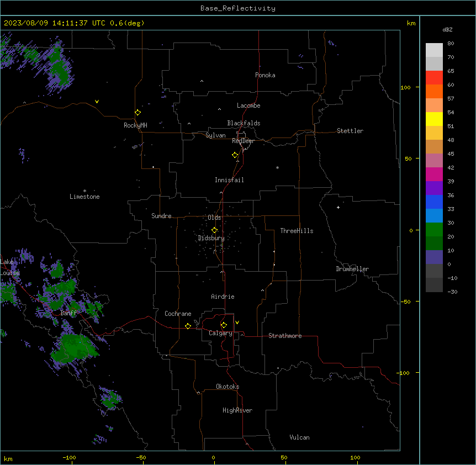Click the Cochrane town label
This screenshot has width=476, height=465.
pyautogui.click(x=178, y=314)
